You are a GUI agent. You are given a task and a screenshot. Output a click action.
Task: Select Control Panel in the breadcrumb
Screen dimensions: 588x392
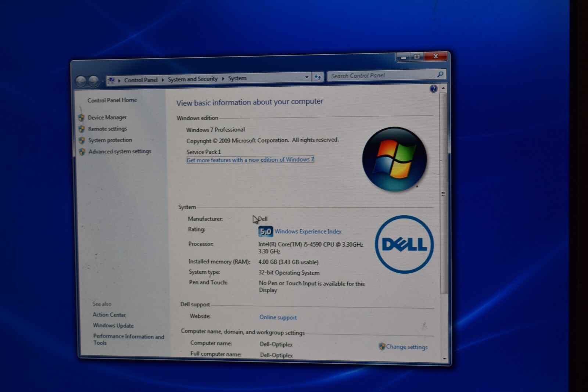click(x=141, y=80)
